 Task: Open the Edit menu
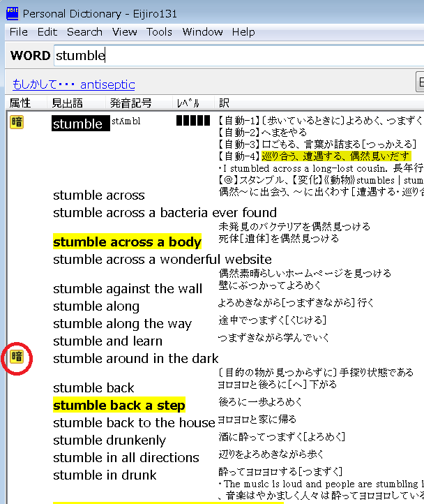click(x=47, y=32)
